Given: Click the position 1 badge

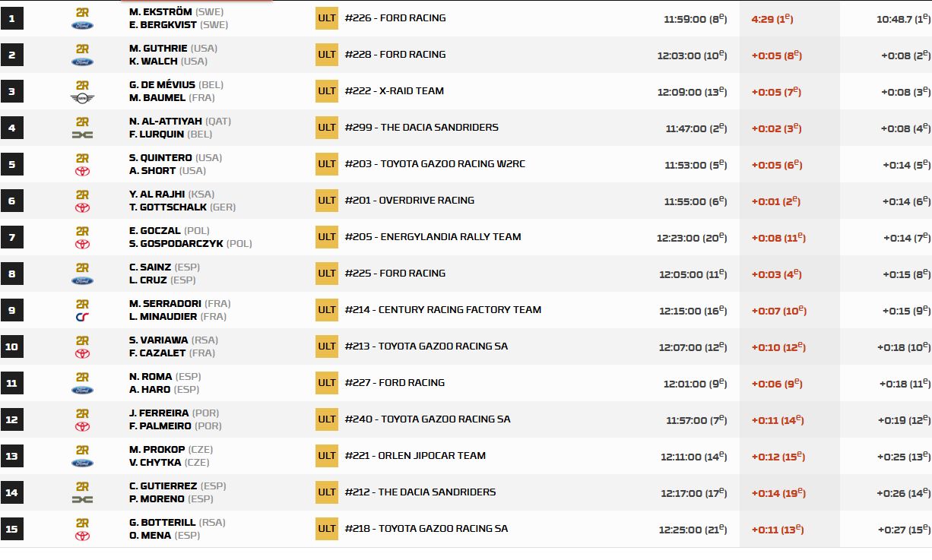Looking at the screenshot, I should click(11, 18).
